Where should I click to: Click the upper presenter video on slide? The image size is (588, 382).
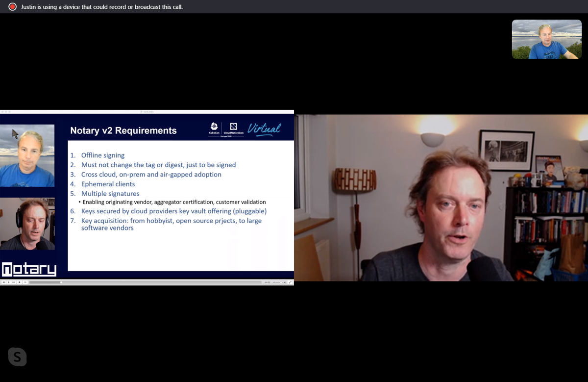(x=27, y=155)
